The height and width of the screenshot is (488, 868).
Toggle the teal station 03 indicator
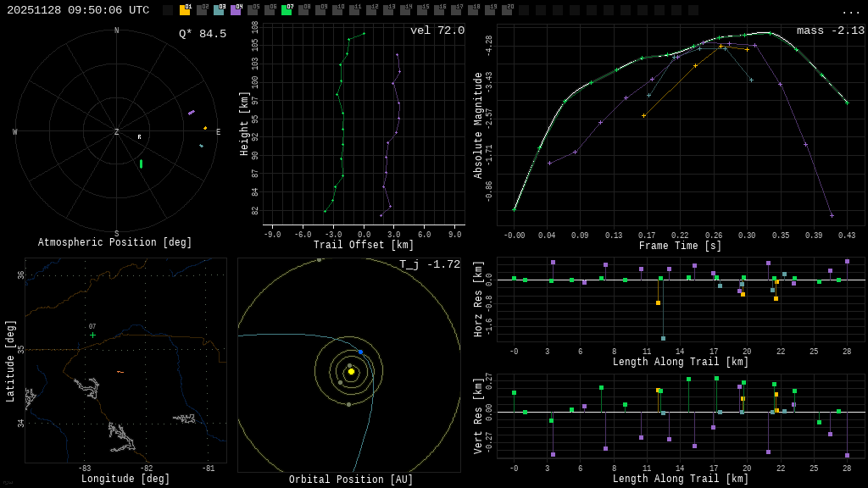coord(219,10)
